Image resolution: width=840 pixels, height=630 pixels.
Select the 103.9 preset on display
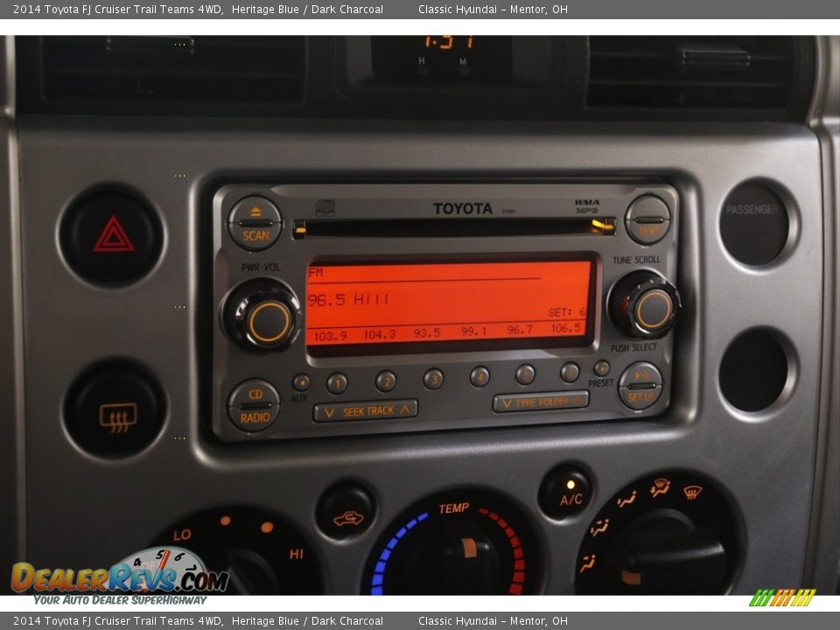point(330,336)
